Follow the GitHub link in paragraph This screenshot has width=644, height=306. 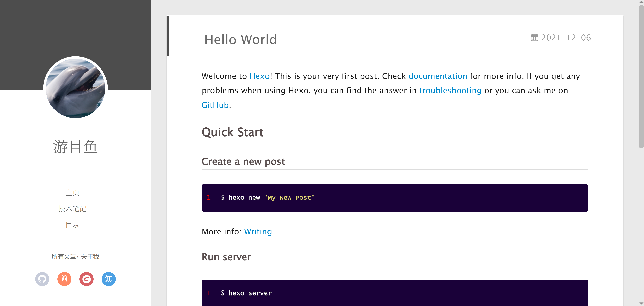[x=215, y=105]
